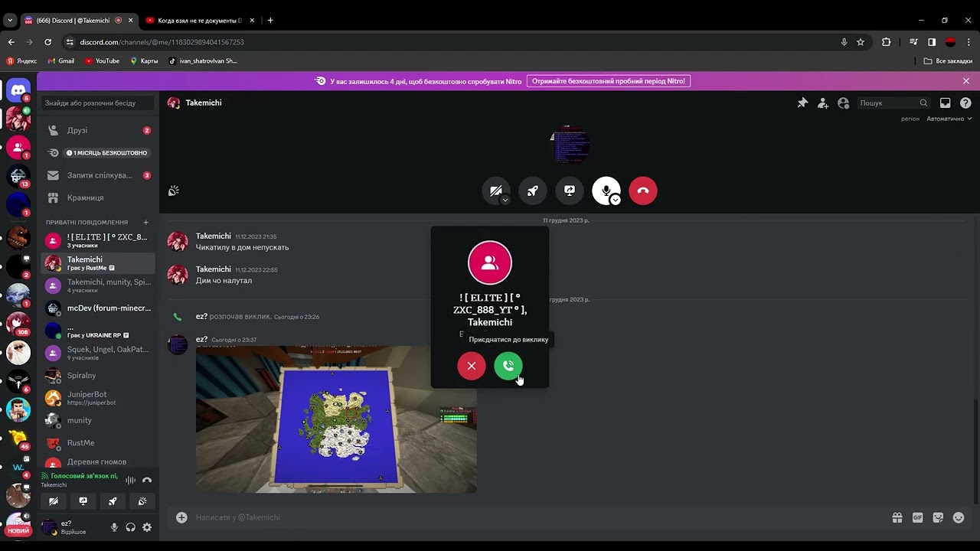Open the Minecraft map image attachment
The width and height of the screenshot is (980, 551).
point(336,419)
